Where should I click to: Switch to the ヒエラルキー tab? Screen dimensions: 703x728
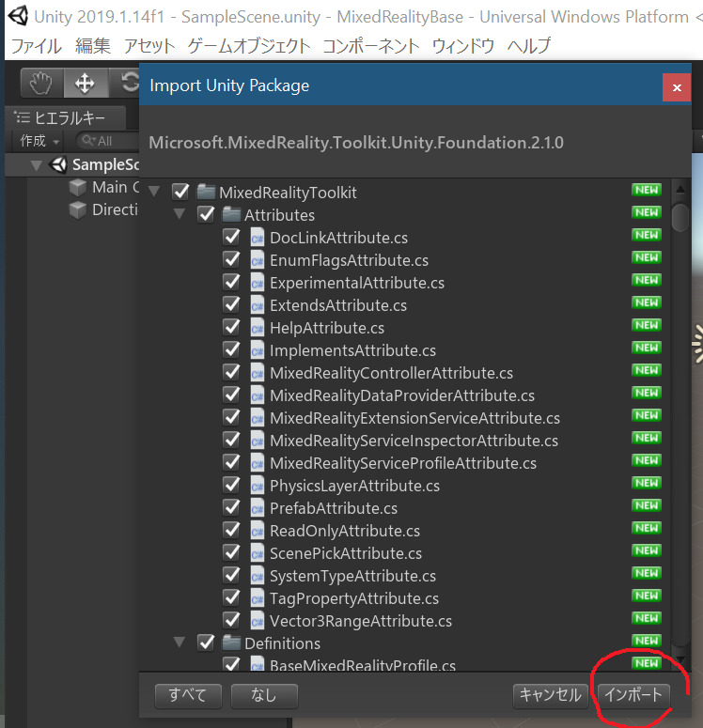(x=65, y=118)
